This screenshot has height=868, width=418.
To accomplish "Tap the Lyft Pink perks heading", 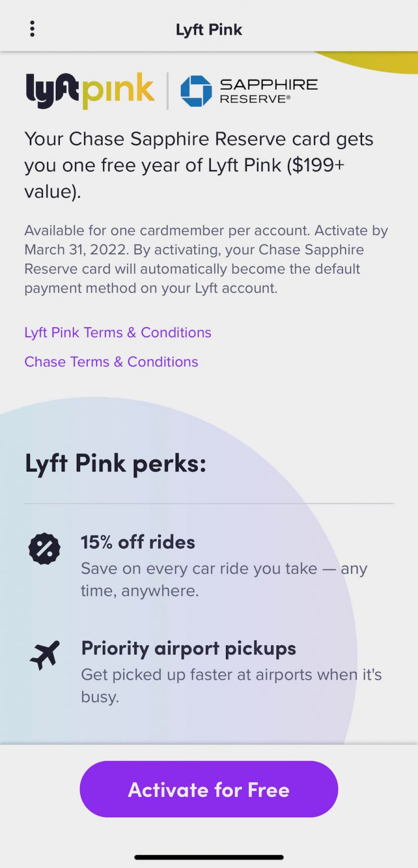I will point(115,463).
